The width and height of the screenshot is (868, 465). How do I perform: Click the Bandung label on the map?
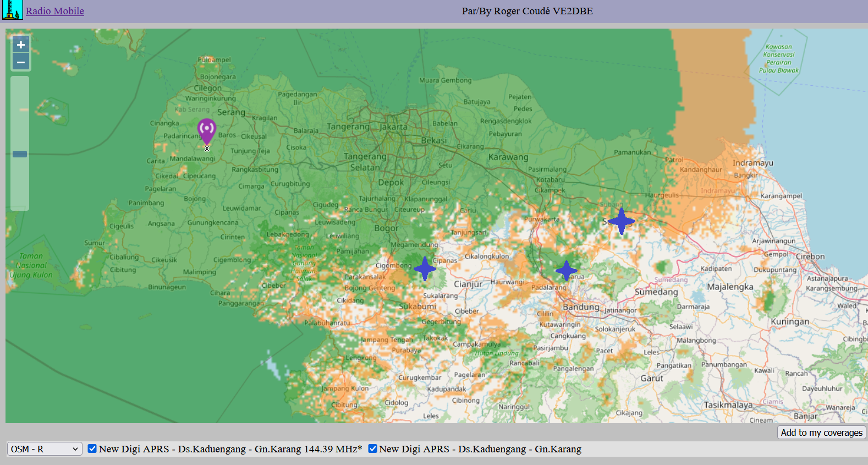(581, 307)
